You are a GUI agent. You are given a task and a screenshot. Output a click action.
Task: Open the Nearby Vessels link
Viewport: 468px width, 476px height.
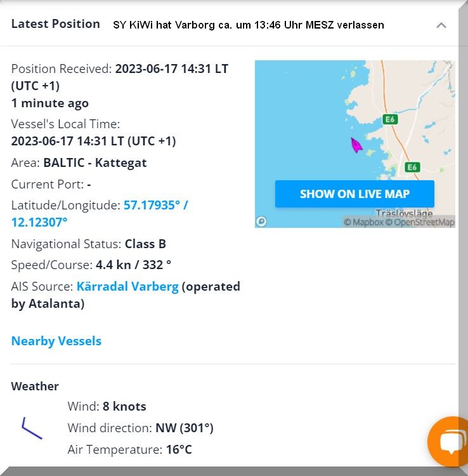tap(56, 341)
